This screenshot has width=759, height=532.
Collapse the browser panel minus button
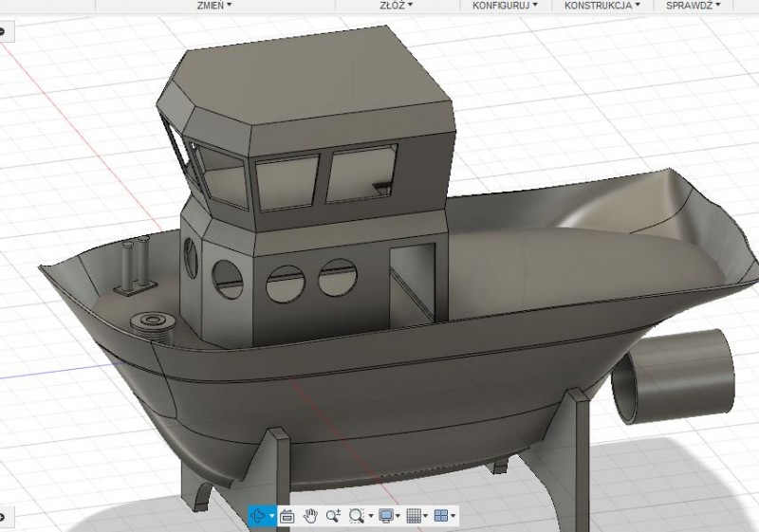(x=2, y=32)
